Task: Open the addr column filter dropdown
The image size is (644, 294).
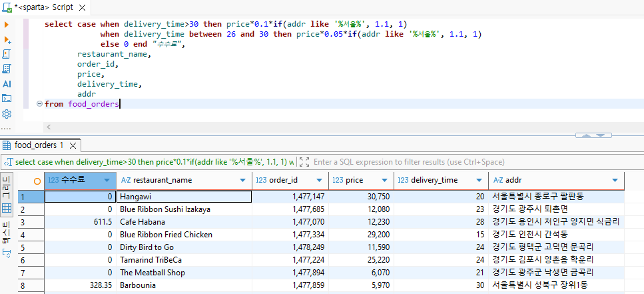Action: tap(615, 181)
